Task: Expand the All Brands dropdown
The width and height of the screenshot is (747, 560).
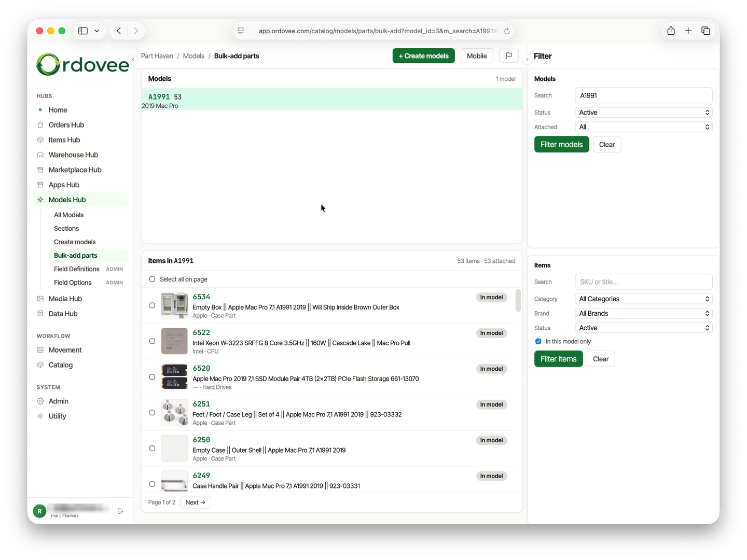Action: click(643, 313)
